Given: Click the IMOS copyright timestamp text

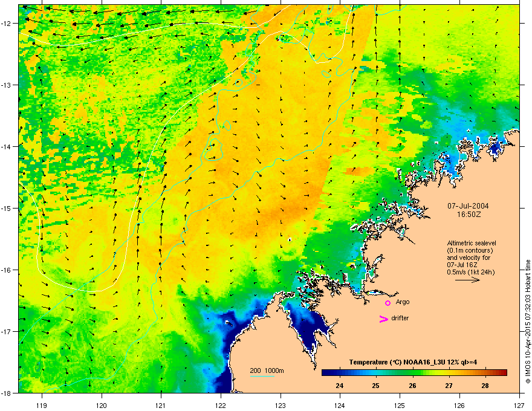Looking at the screenshot, I should click(x=528, y=322).
